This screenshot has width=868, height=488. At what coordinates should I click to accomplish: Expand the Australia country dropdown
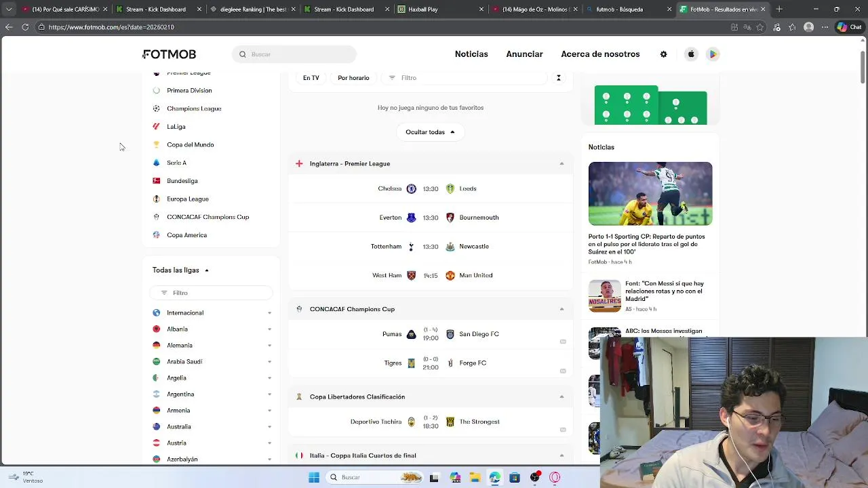tap(269, 427)
